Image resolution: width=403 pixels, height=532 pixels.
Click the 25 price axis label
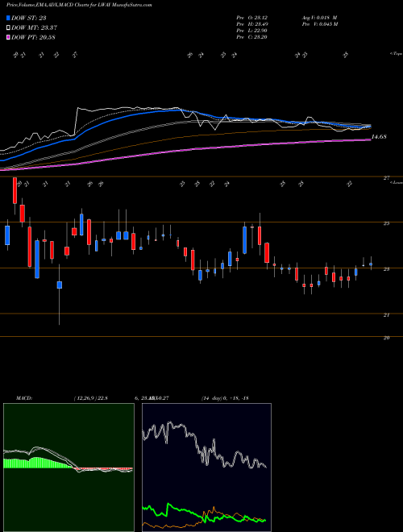tap(386, 223)
